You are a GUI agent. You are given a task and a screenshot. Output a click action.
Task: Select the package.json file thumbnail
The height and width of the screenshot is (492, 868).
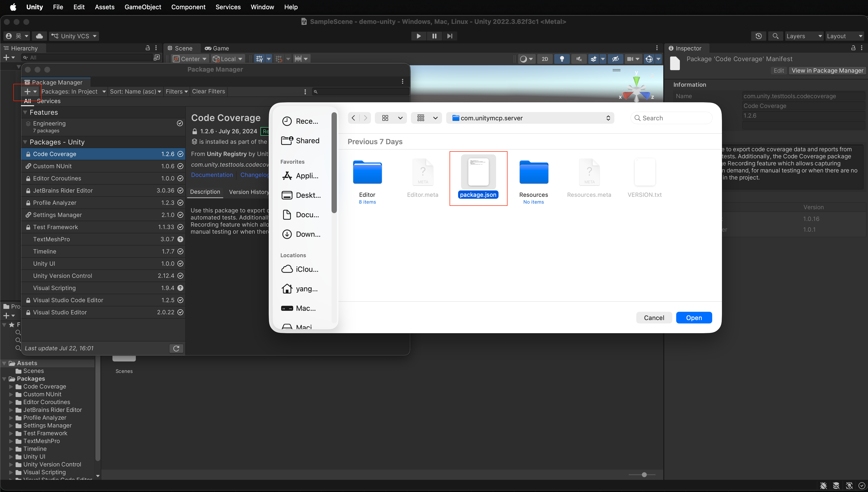[x=478, y=172]
